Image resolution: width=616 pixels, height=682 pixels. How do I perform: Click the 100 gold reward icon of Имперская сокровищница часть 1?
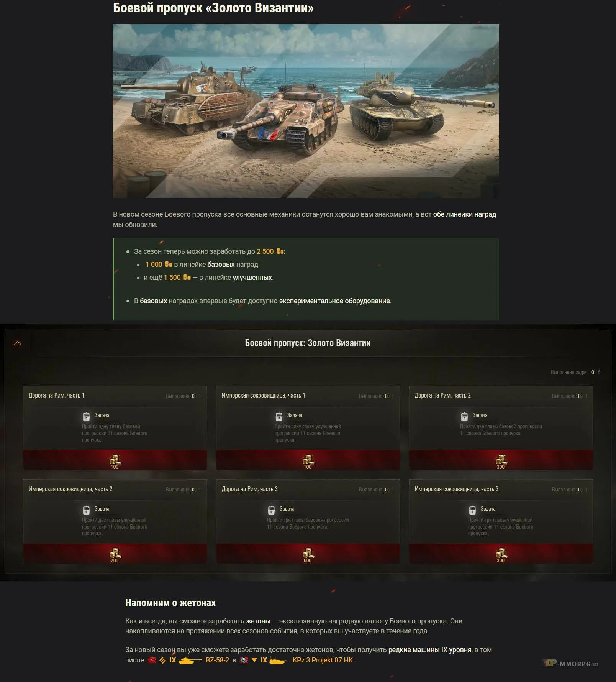(308, 459)
